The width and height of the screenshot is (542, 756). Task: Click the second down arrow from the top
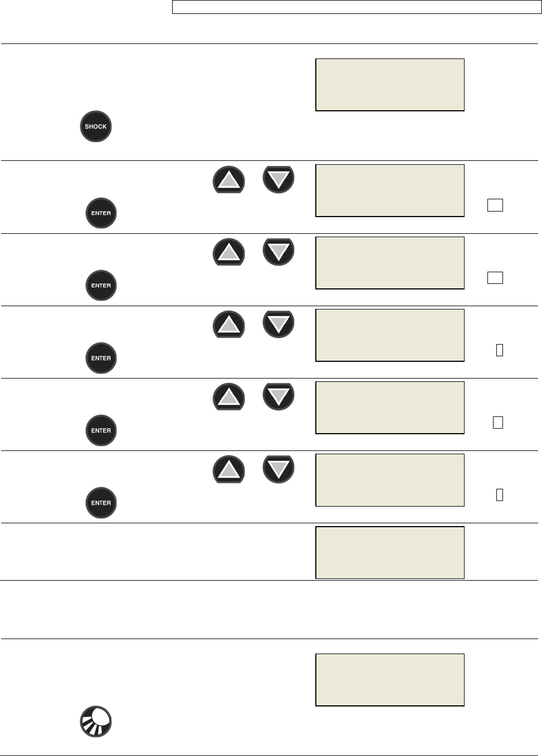279,252
